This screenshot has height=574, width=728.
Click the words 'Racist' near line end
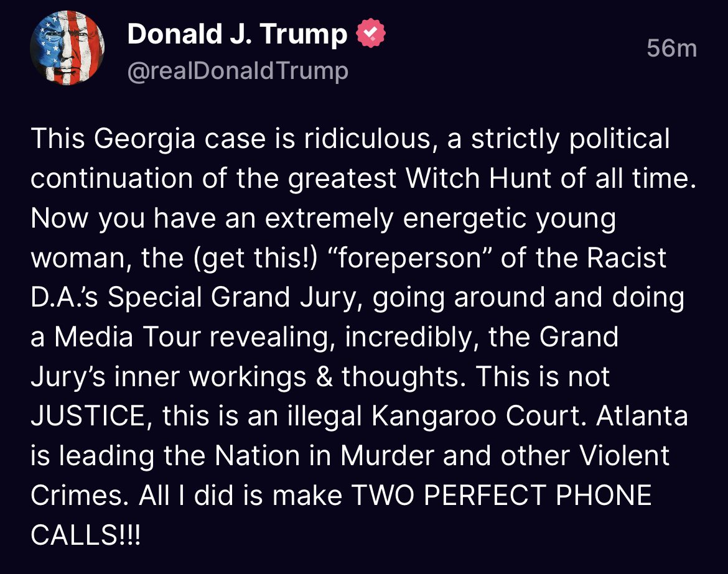pos(627,257)
